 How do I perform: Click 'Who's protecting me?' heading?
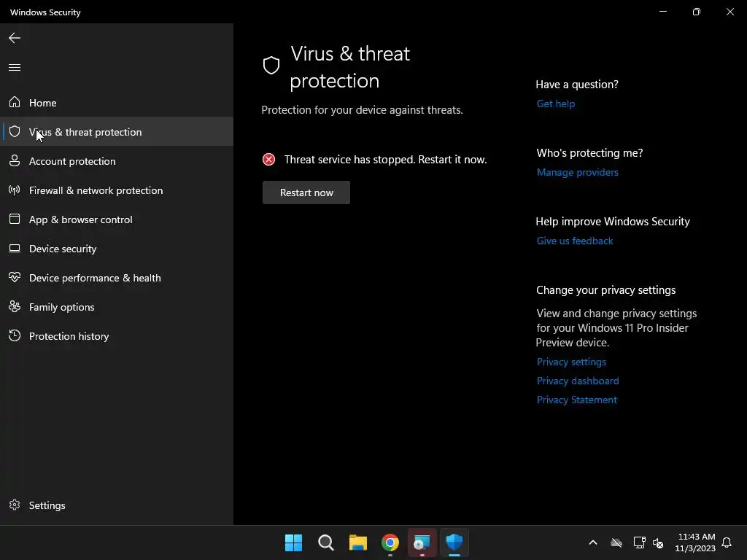pos(589,153)
